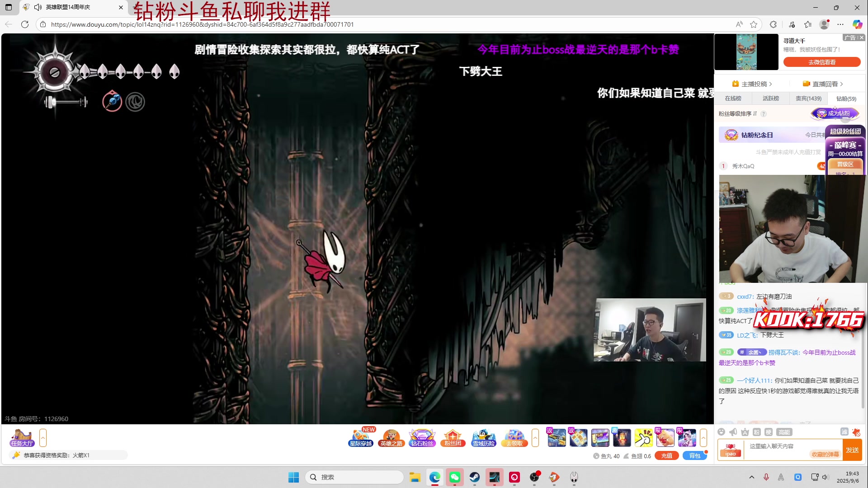868x488 pixels.
Task: Click the 高能 chat button
Action: click(784, 432)
